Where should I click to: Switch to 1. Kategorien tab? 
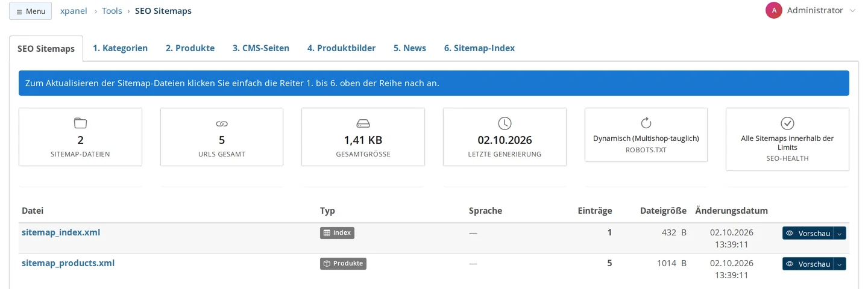click(121, 48)
